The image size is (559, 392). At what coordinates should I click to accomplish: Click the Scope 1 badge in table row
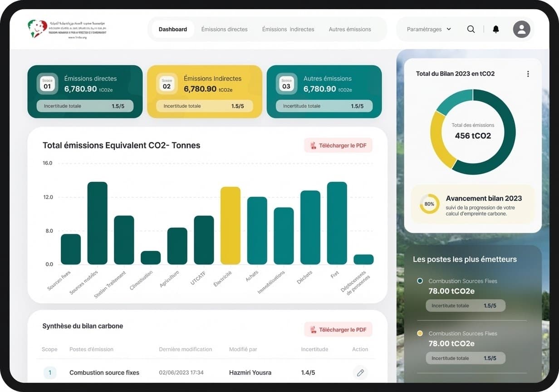pyautogui.click(x=49, y=372)
